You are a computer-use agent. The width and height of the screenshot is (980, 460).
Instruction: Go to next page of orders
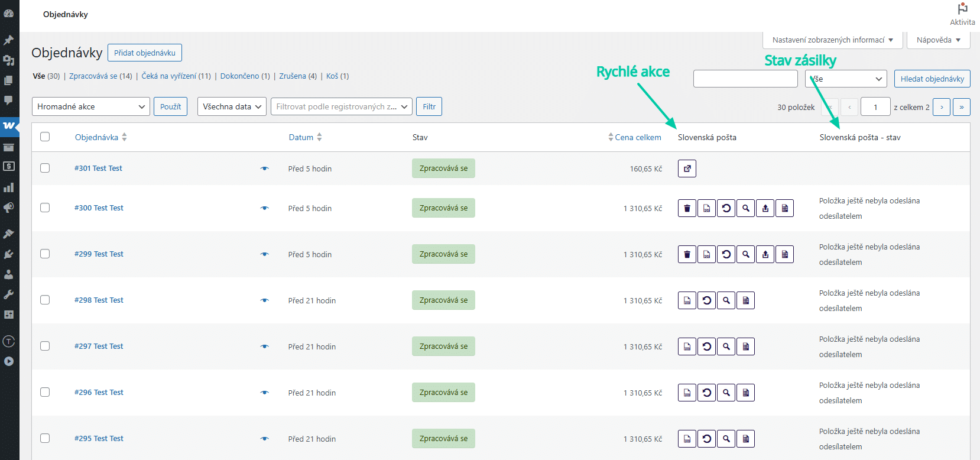[x=942, y=107]
